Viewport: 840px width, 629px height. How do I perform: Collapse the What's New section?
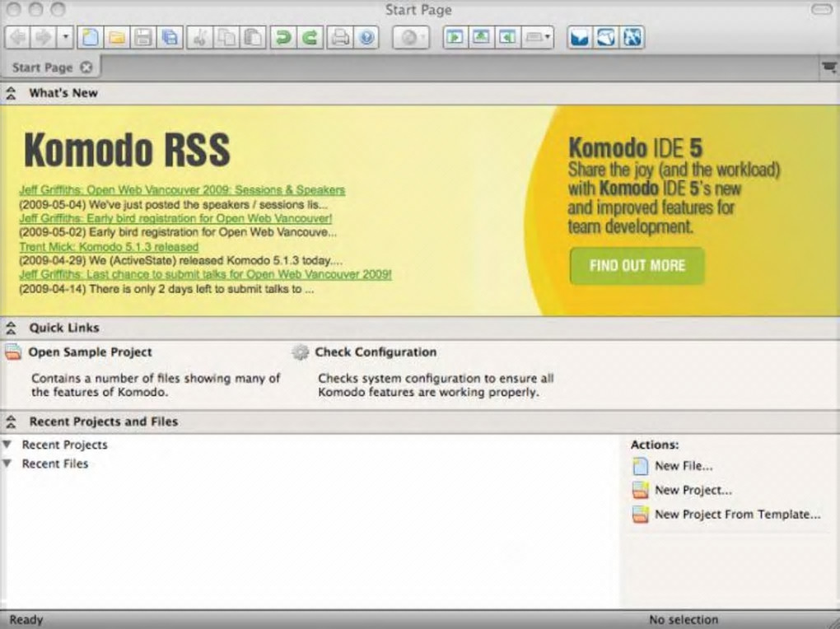pyautogui.click(x=10, y=93)
